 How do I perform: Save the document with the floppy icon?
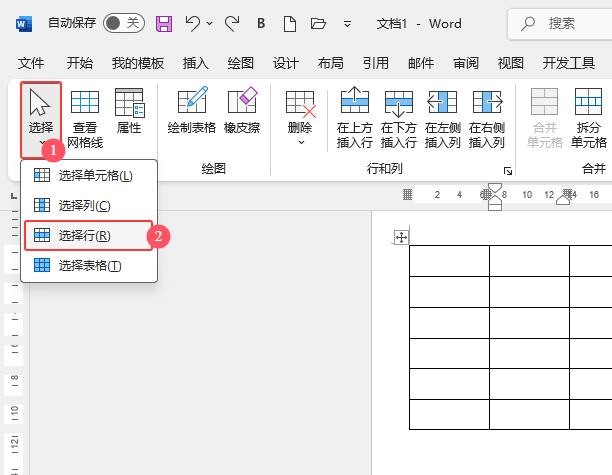pos(164,24)
